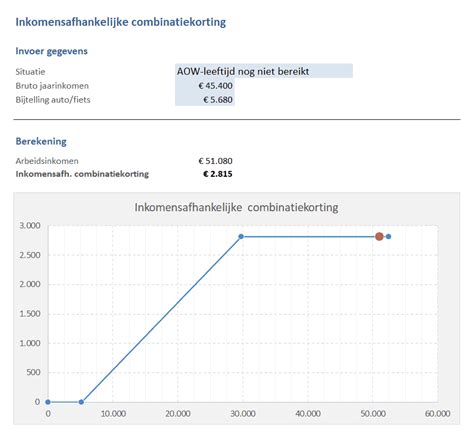The image size is (474, 438).
Task: Select the blue data point at the chart origin
Action: [48, 402]
